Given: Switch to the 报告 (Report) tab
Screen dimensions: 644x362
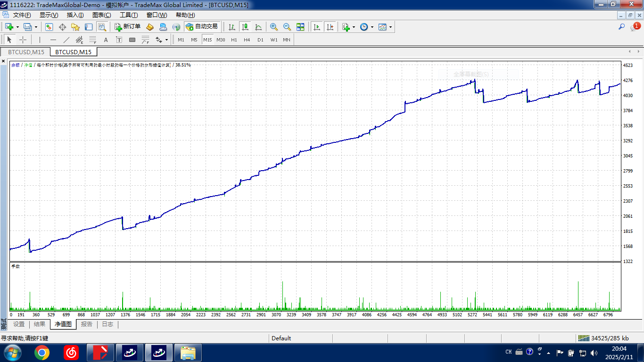Looking at the screenshot, I should tap(87, 324).
